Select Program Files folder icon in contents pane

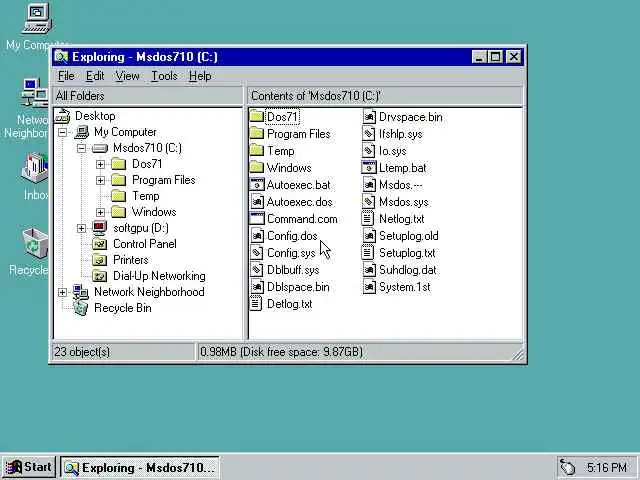coord(256,133)
